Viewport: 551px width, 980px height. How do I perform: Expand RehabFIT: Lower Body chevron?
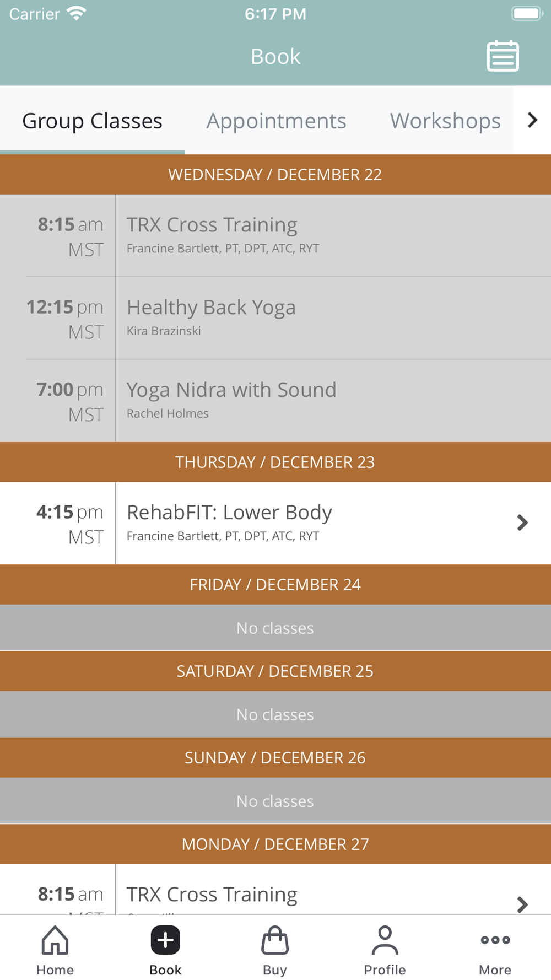522,523
